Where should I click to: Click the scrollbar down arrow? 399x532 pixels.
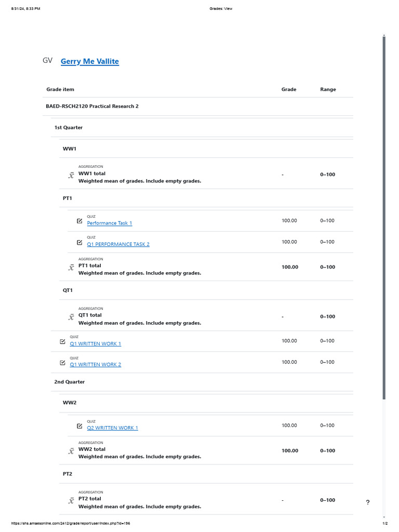point(384,517)
